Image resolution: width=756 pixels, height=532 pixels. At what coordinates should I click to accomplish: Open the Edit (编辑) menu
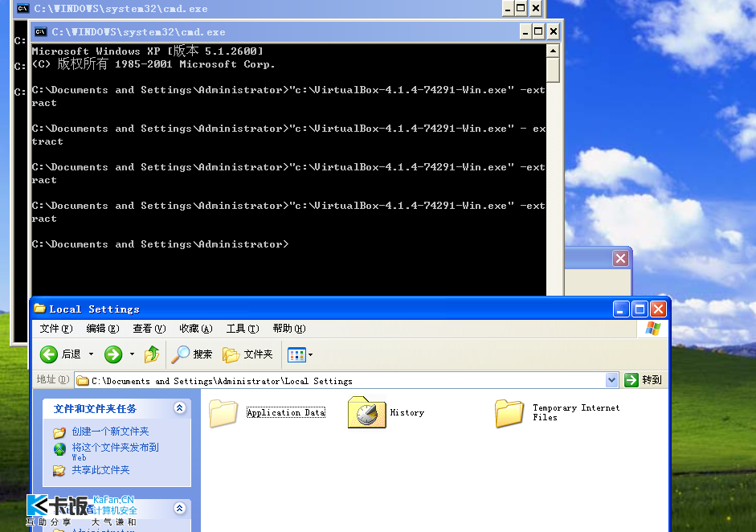pos(103,329)
